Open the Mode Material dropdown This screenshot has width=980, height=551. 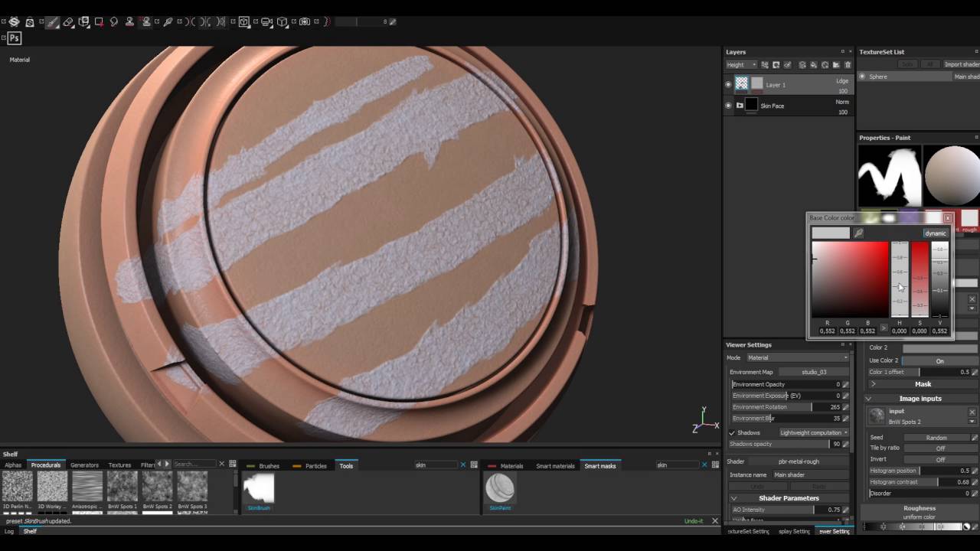[x=797, y=357]
